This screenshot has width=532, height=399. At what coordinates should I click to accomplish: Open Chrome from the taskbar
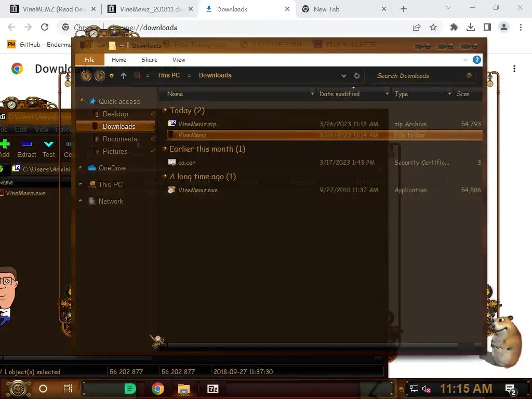click(158, 389)
